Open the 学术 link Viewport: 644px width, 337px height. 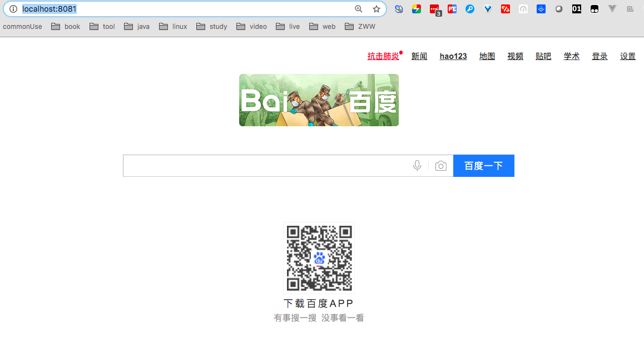pyautogui.click(x=571, y=56)
